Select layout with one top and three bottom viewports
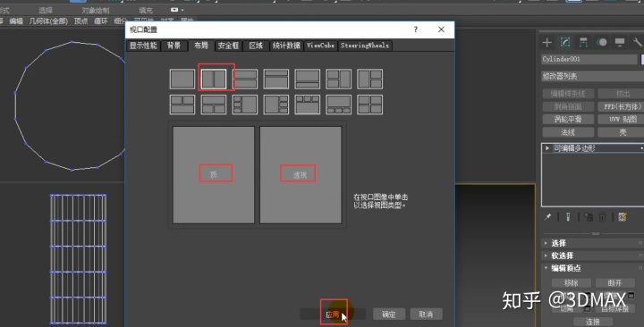 point(338,105)
